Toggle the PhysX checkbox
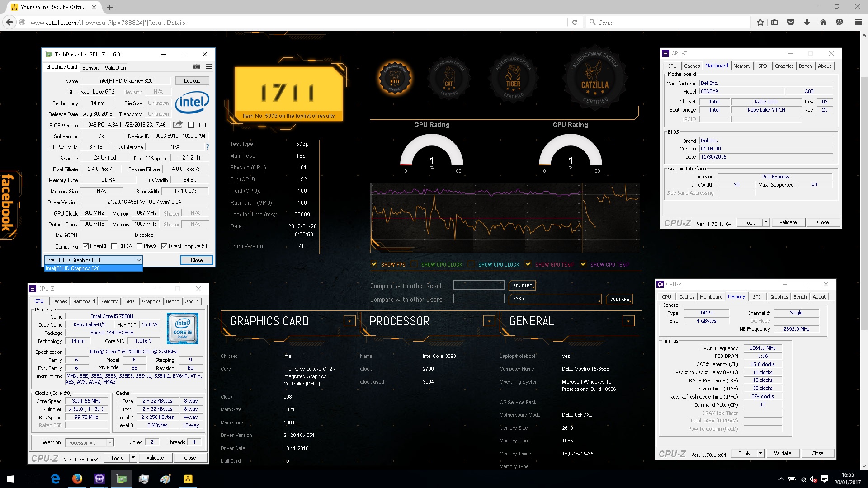Screen dimensions: 868x488 pyautogui.click(x=140, y=246)
